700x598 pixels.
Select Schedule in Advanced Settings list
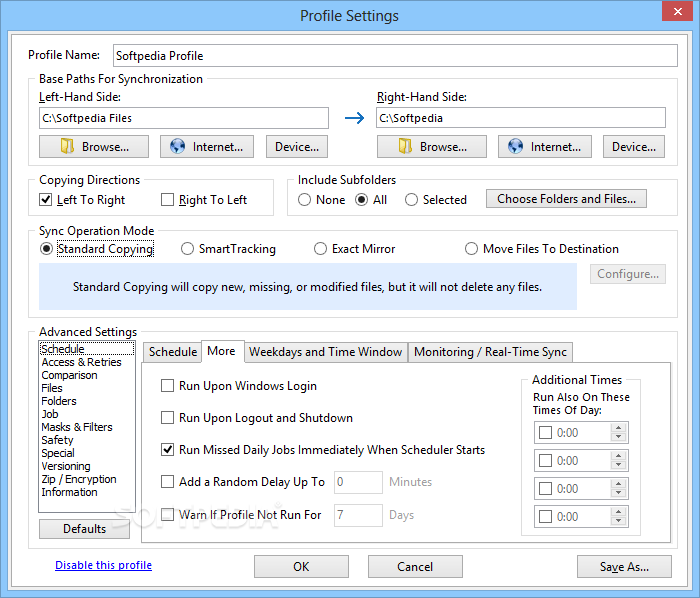point(87,349)
